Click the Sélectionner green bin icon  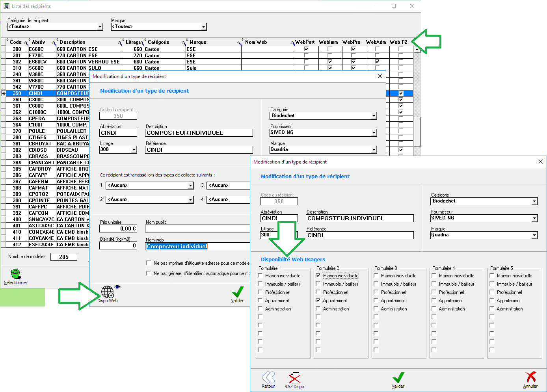coord(15,274)
